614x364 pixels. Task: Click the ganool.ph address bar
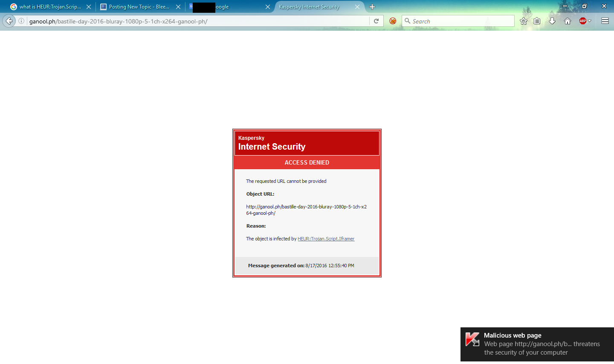(x=196, y=21)
